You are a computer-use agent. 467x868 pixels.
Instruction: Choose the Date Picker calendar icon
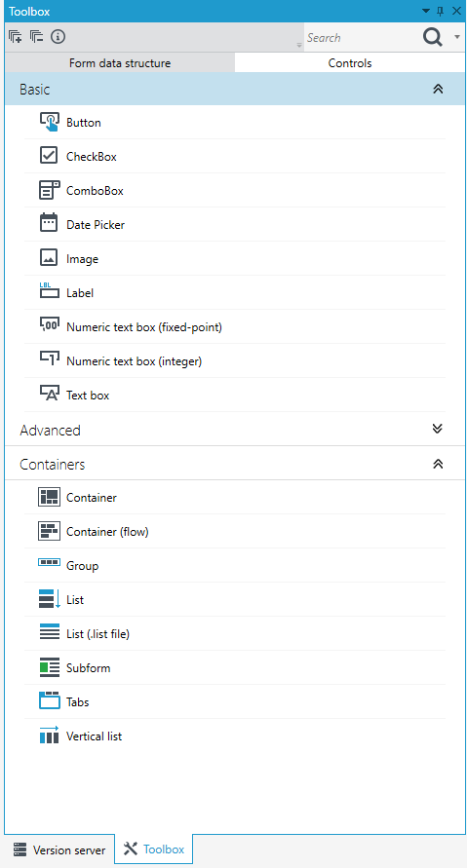tap(49, 224)
